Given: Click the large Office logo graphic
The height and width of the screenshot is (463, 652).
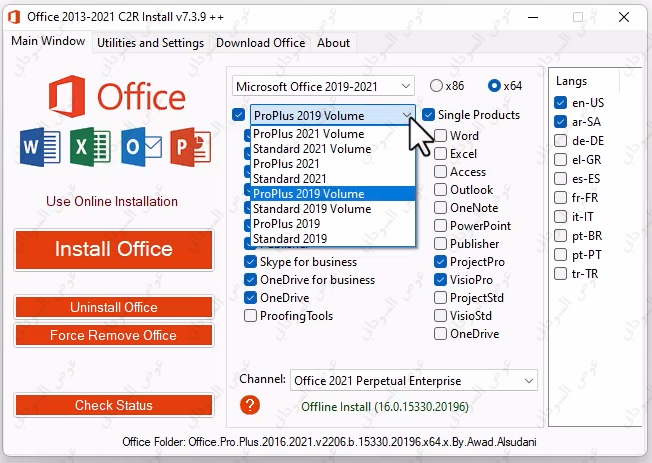Looking at the screenshot, I should click(x=117, y=97).
